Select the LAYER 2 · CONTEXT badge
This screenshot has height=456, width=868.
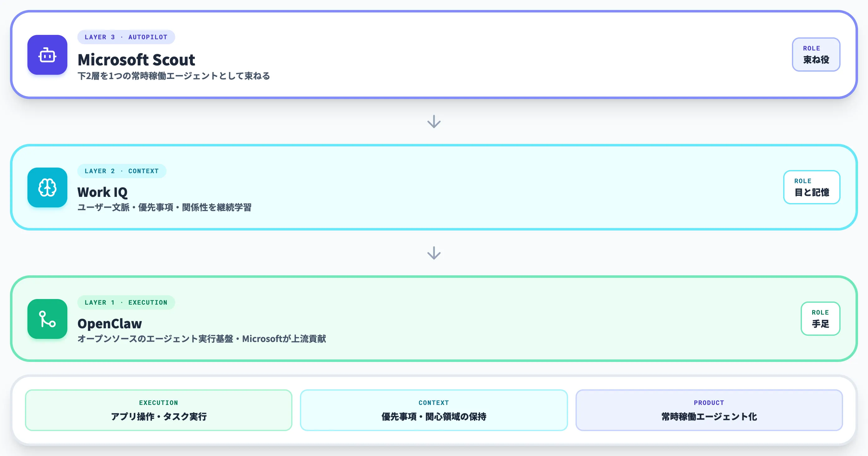pos(122,171)
